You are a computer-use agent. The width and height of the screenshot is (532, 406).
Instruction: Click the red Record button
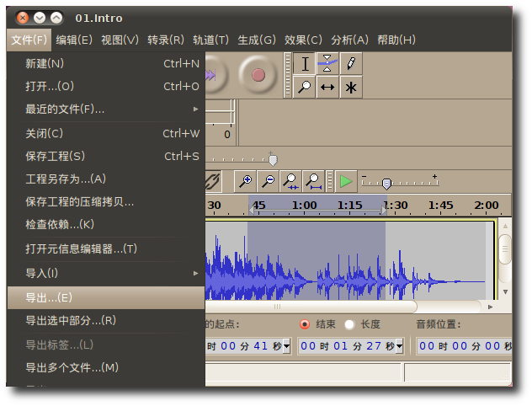[258, 75]
